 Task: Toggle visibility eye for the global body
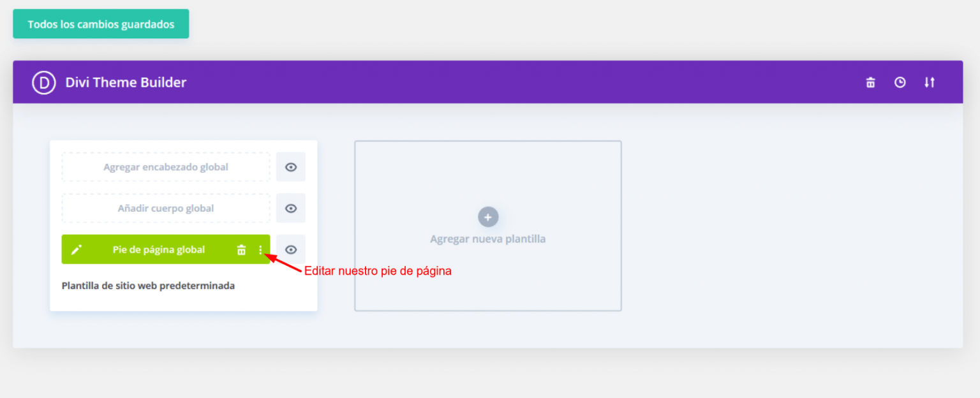point(291,209)
